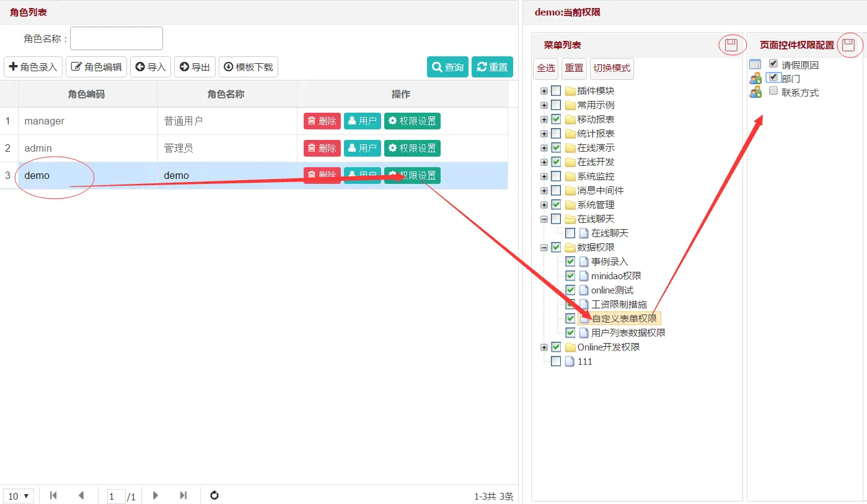The height and width of the screenshot is (504, 867).
Task: Click the 重置 reset button beside 查询
Action: point(492,67)
